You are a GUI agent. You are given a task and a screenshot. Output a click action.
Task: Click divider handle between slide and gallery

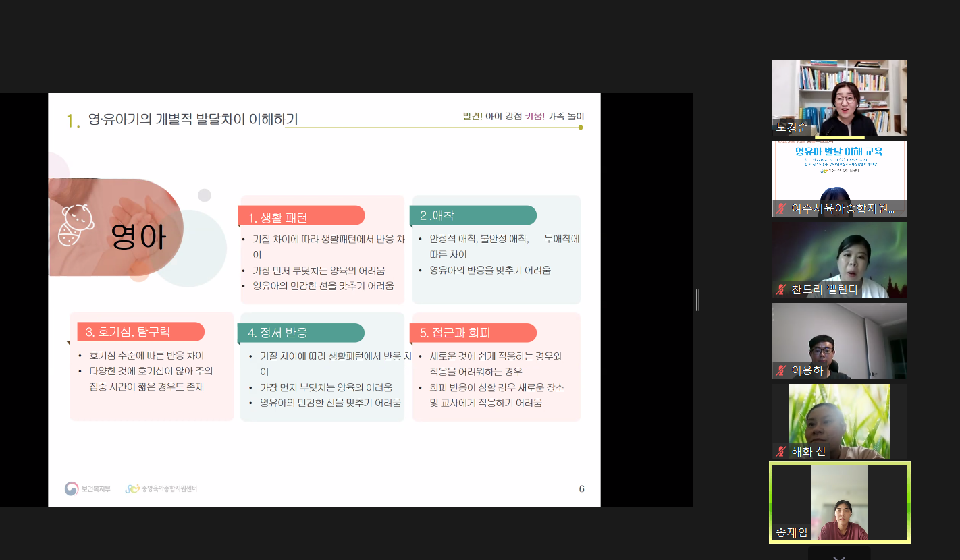[x=698, y=300]
